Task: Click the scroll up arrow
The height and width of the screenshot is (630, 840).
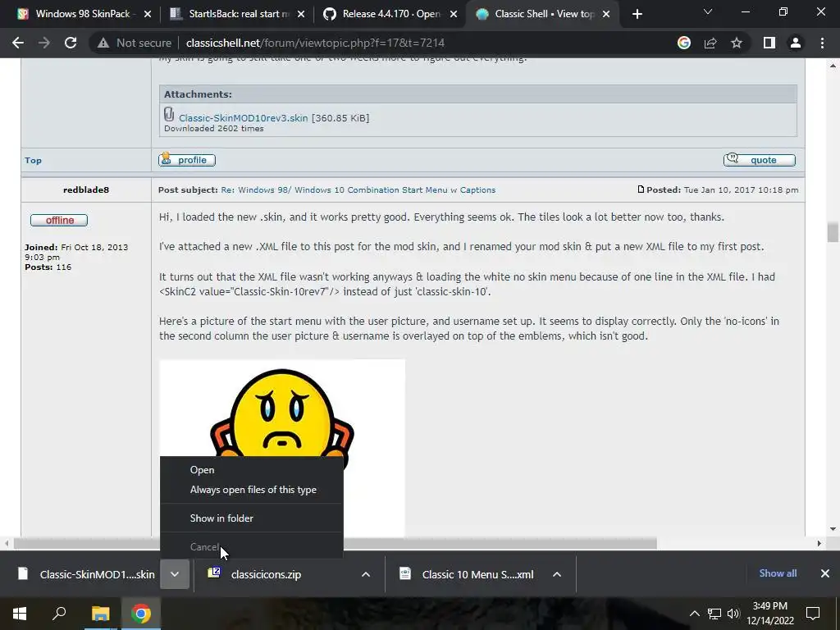Action: coord(833,66)
